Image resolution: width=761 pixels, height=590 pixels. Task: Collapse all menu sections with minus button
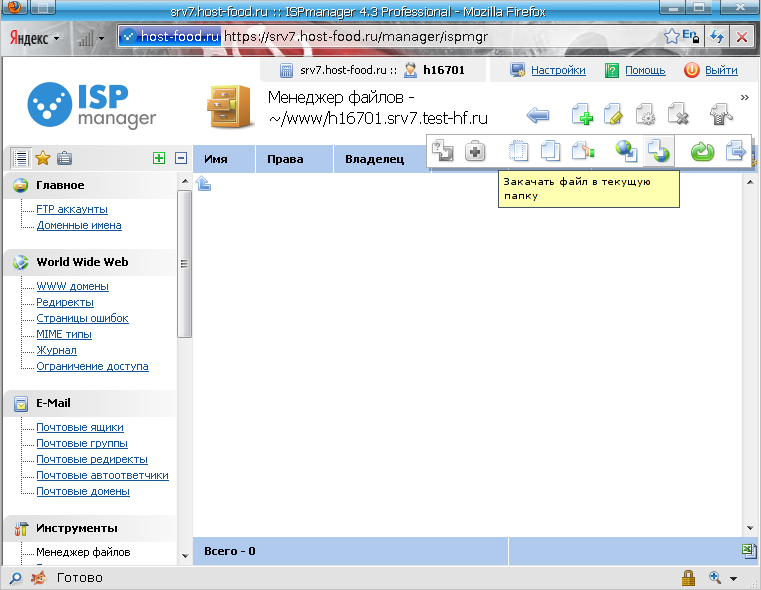(181, 158)
